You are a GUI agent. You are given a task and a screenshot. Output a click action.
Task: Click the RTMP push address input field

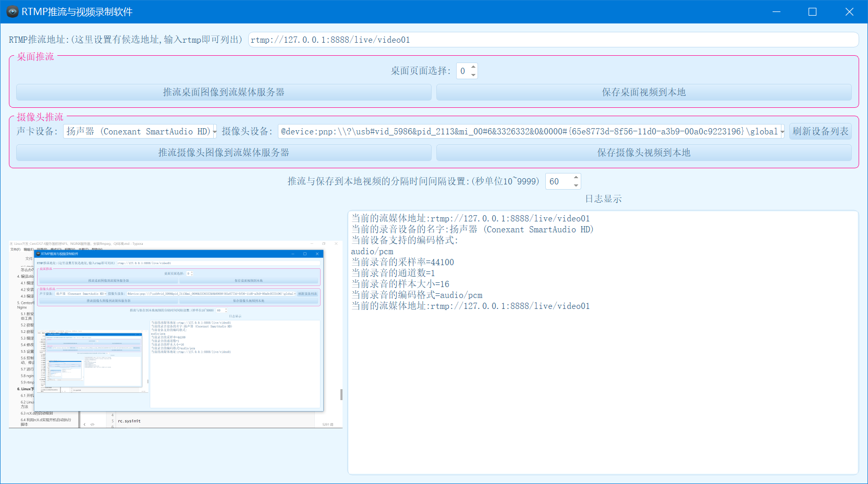[x=553, y=40]
